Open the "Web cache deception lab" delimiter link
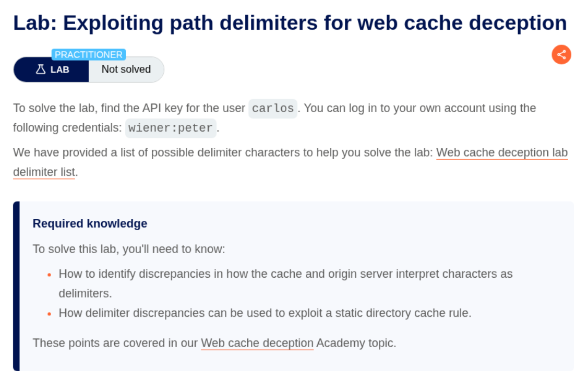Image resolution: width=588 pixels, height=378 pixels. 501,152
